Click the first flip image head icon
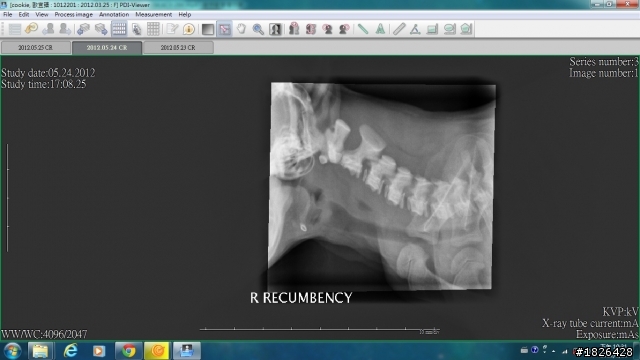This screenshot has width=640, height=360. 327,29
